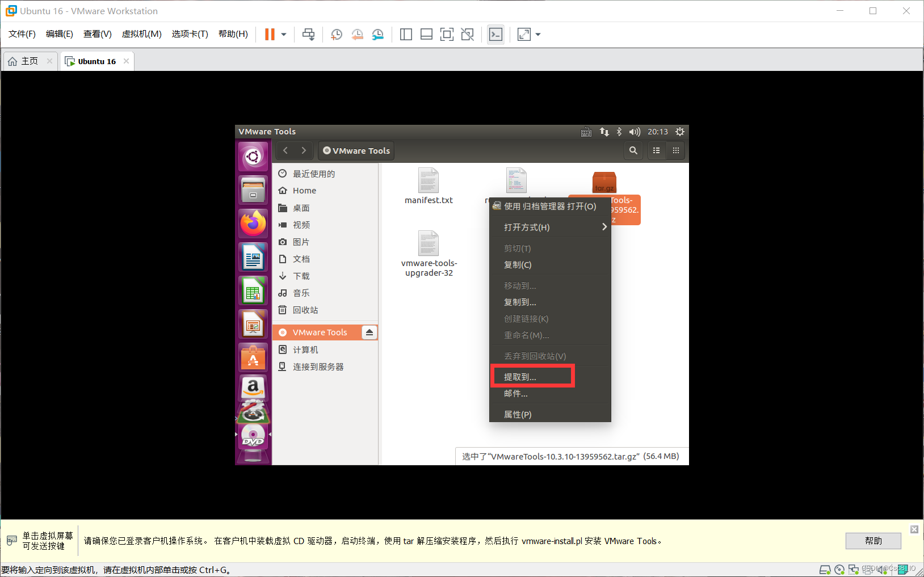This screenshot has width=924, height=577.
Task: Select the vmware-tools-upgrader-32 file
Action: [429, 254]
